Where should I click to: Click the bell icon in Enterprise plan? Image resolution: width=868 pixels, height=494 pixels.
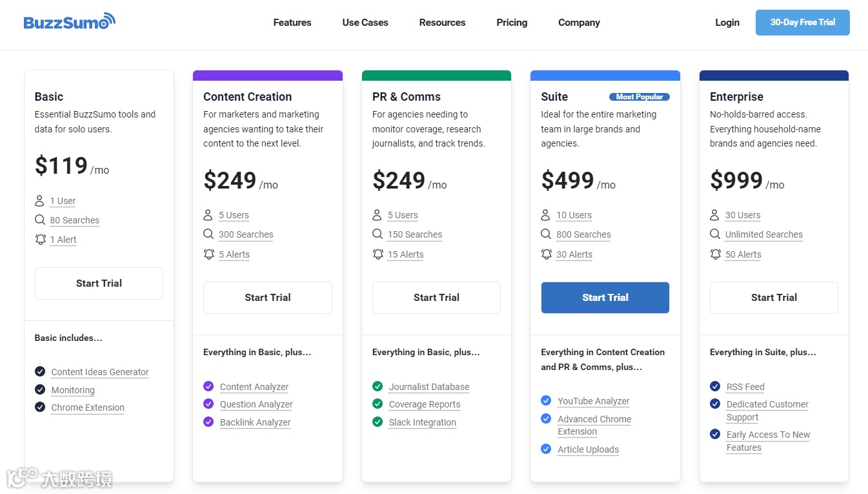(715, 254)
